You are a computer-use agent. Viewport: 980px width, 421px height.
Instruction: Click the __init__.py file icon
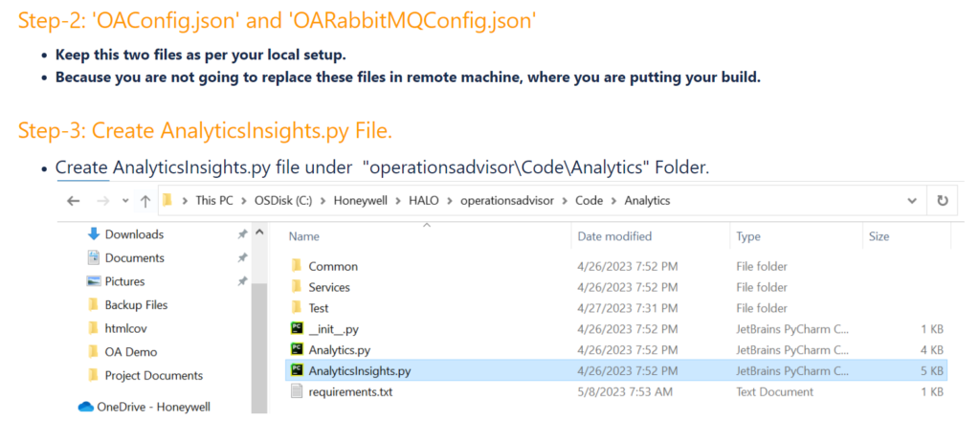[297, 329]
